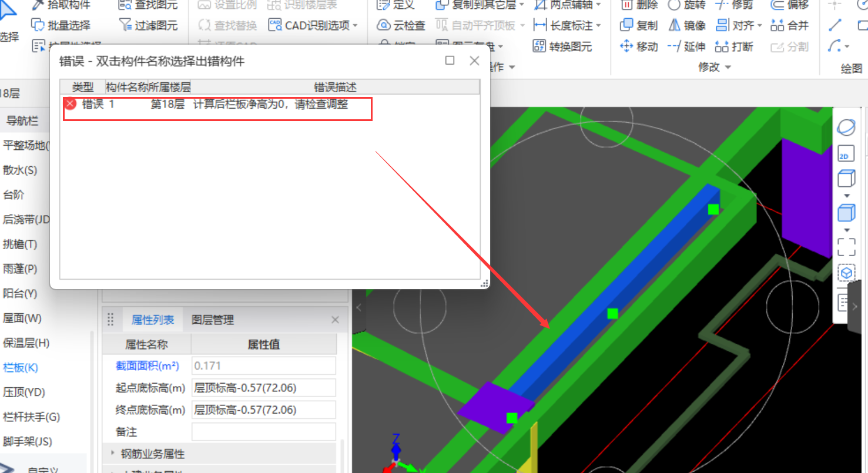Screen dimensions: 868x473
Task: Open 批量选择 batch select tool
Action: click(x=61, y=25)
